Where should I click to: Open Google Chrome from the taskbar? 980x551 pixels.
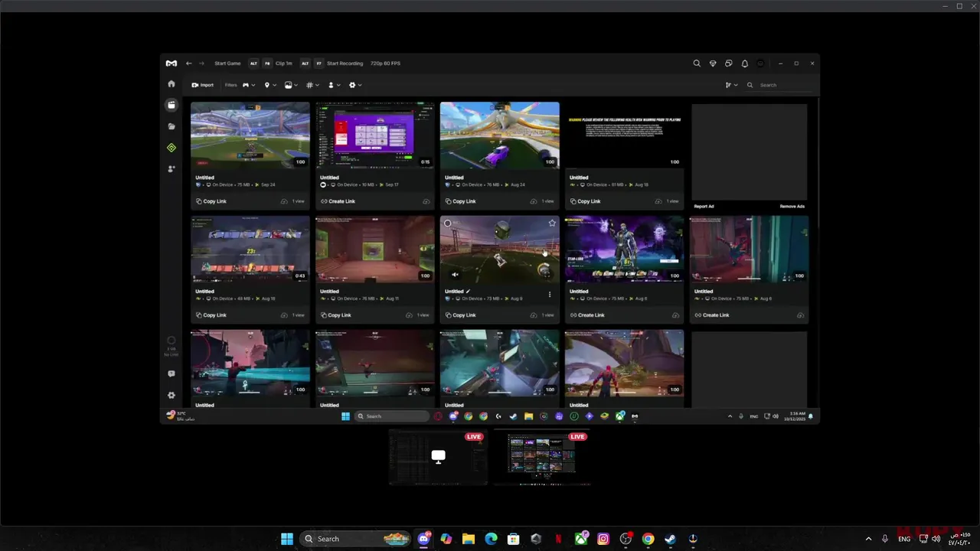tap(648, 539)
